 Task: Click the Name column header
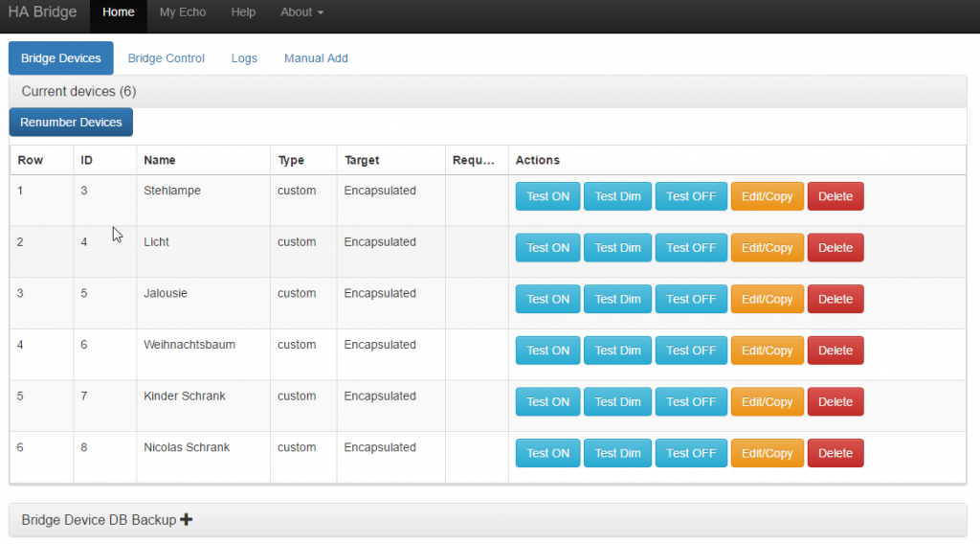(160, 160)
